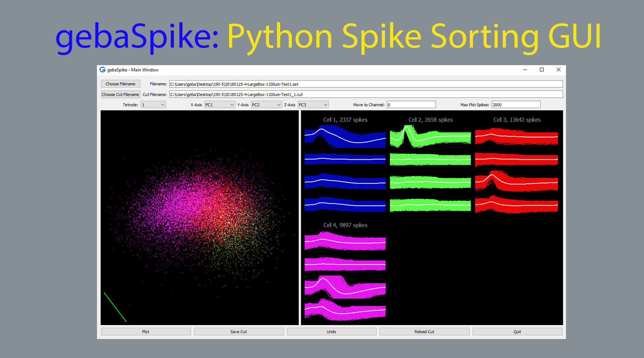Click the Move to Channel field

point(411,105)
